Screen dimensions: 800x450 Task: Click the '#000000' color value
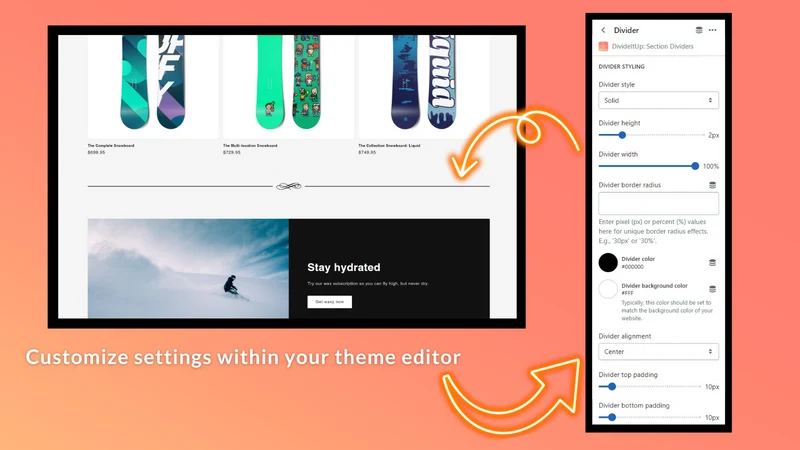(632, 267)
